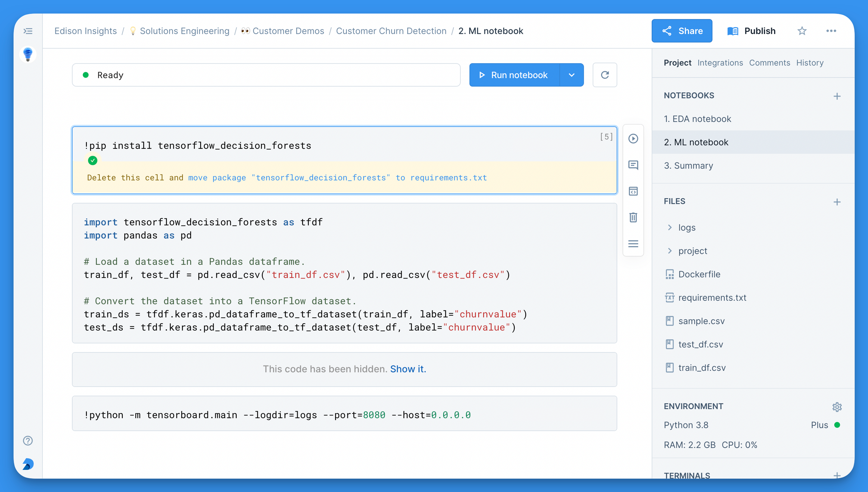The image size is (868, 492).
Task: Run the pip install cell
Action: [x=633, y=139]
